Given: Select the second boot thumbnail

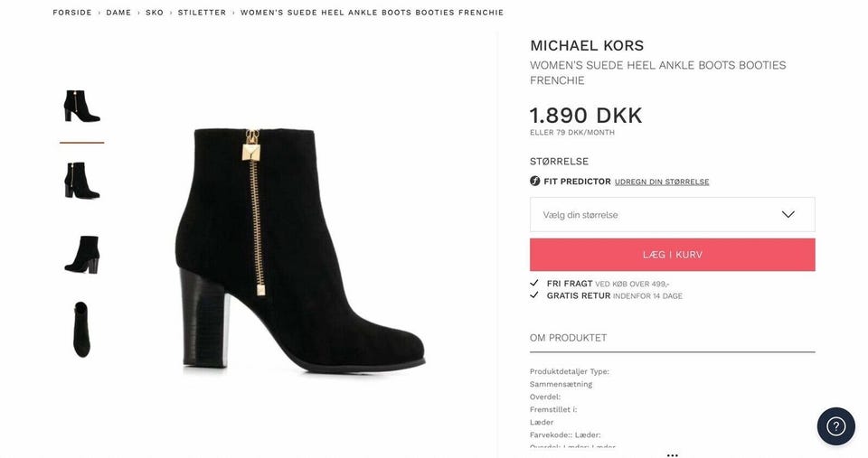Looking at the screenshot, I should [x=82, y=181].
